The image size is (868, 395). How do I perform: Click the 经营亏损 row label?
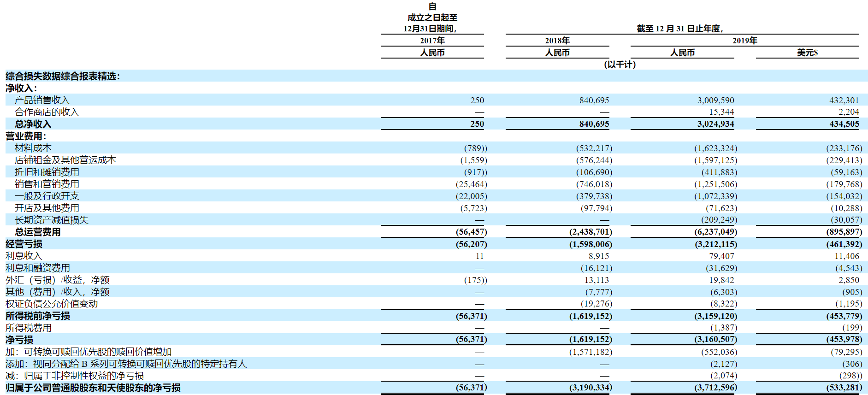pos(24,244)
